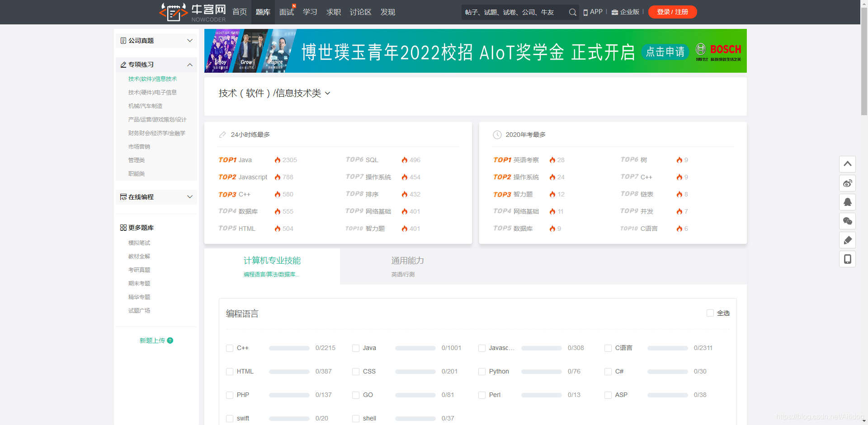
Task: Check the Java checkbox
Action: 356,348
